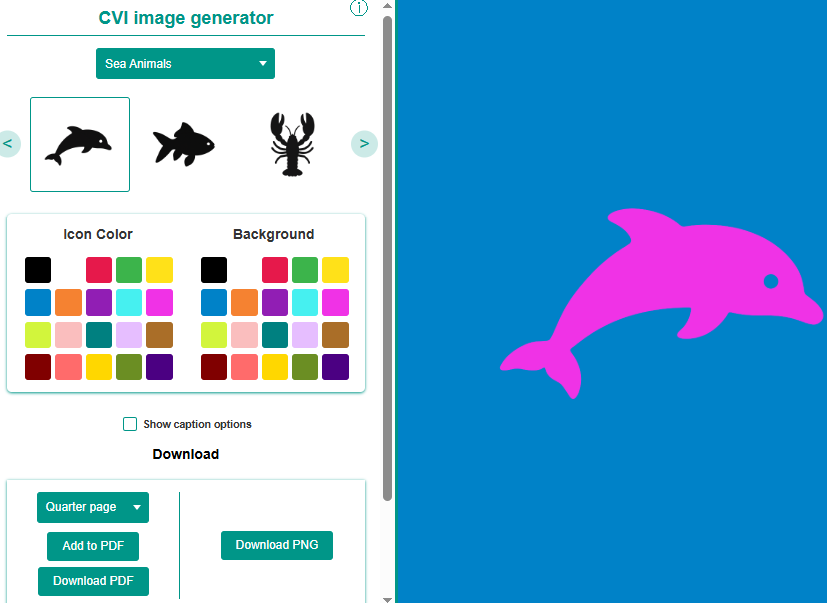The height and width of the screenshot is (604, 827).
Task: Choose the fish silhouette icon
Action: pyautogui.click(x=185, y=144)
